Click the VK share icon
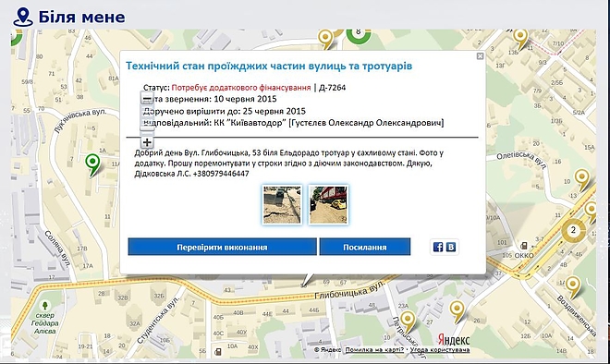Viewport: 610px width, 364px height. 451,247
